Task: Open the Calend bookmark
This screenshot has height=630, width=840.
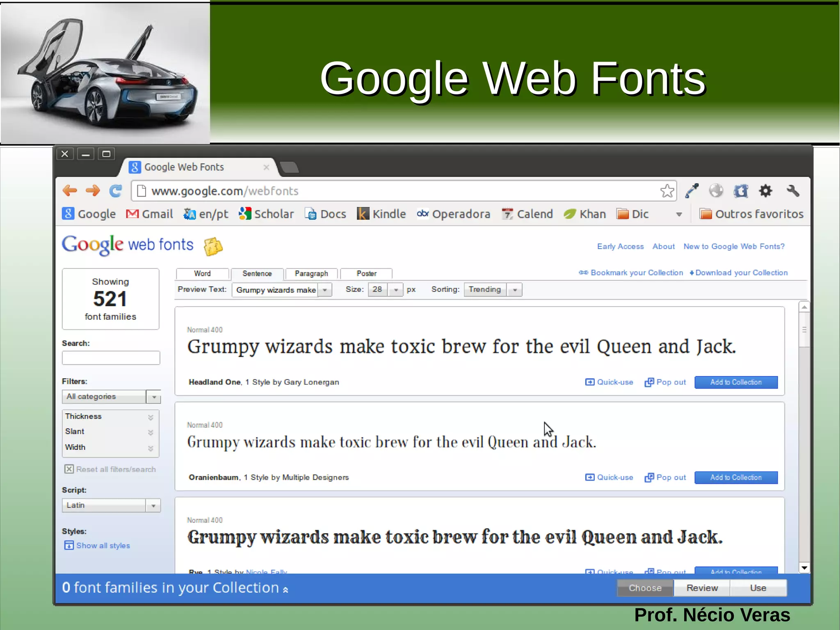Action: pos(527,214)
